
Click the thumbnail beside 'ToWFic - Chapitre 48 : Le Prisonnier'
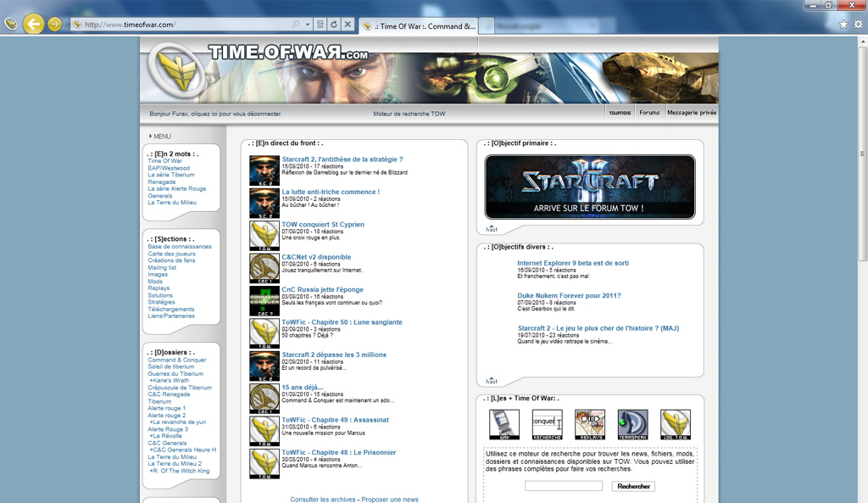(264, 464)
